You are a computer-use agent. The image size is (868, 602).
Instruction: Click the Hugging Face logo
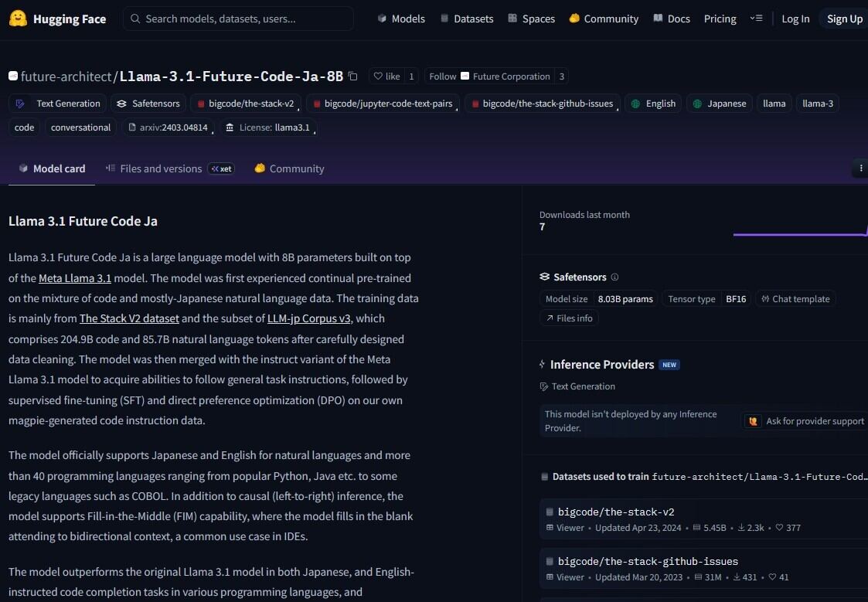pyautogui.click(x=57, y=19)
